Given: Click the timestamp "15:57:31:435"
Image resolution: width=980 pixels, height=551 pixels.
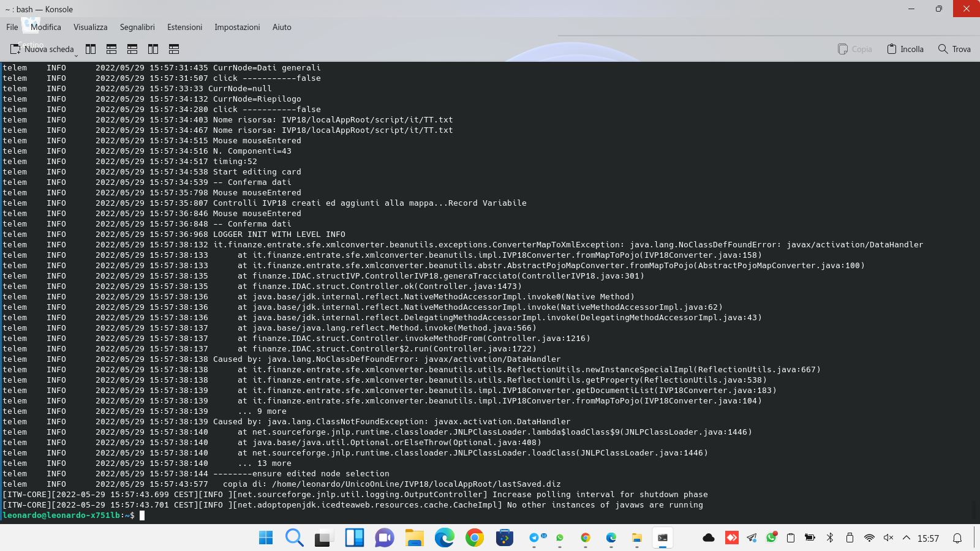Looking at the screenshot, I should 178,68.
